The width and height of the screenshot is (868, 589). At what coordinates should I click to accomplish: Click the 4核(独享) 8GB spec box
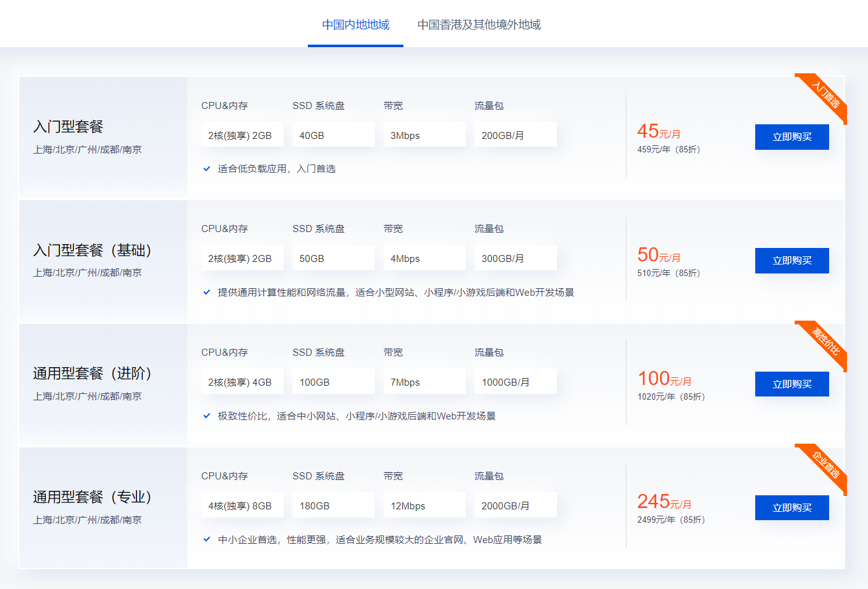[x=242, y=505]
